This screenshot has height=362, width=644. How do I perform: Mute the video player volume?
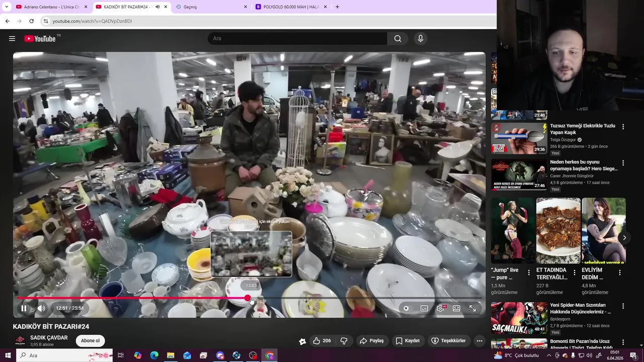41,308
